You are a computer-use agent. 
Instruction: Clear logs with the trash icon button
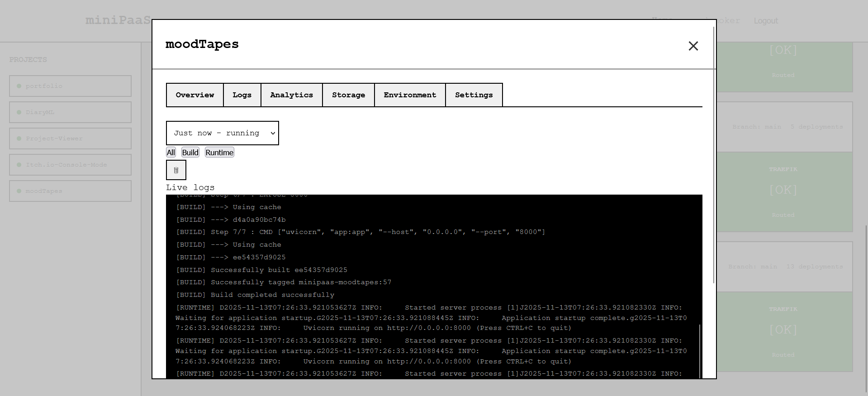pyautogui.click(x=176, y=170)
